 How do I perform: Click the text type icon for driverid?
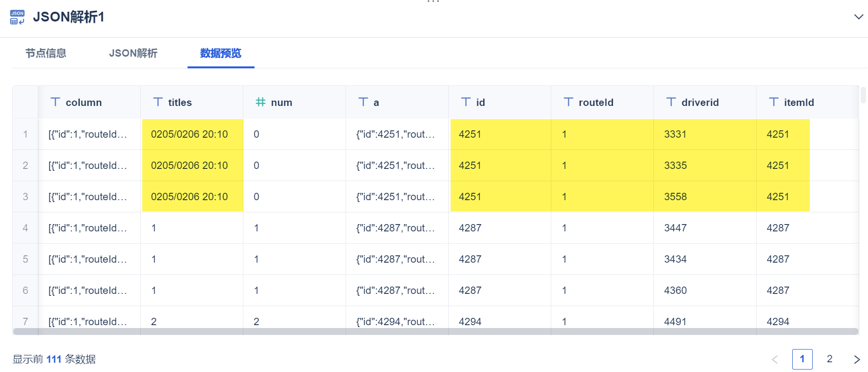(x=671, y=102)
